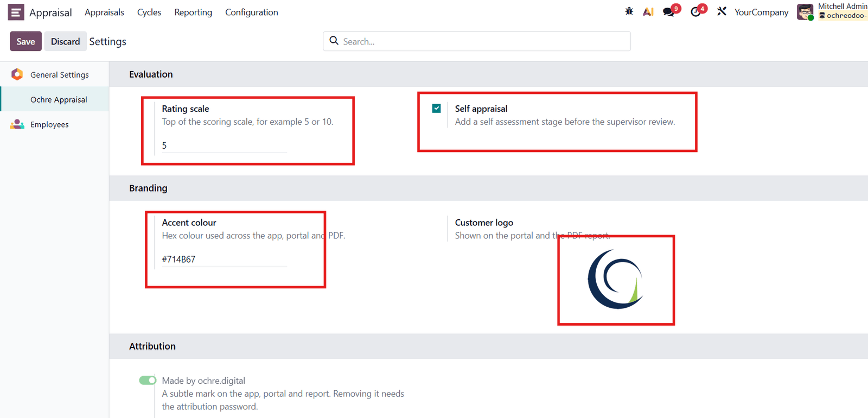Open the Configuration menu

(x=252, y=12)
